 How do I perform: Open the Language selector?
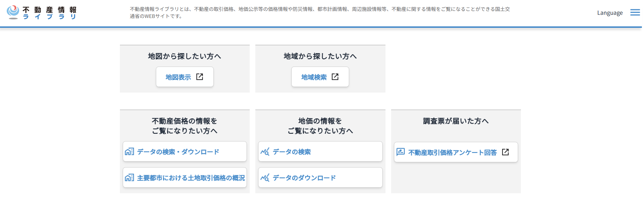pyautogui.click(x=610, y=13)
